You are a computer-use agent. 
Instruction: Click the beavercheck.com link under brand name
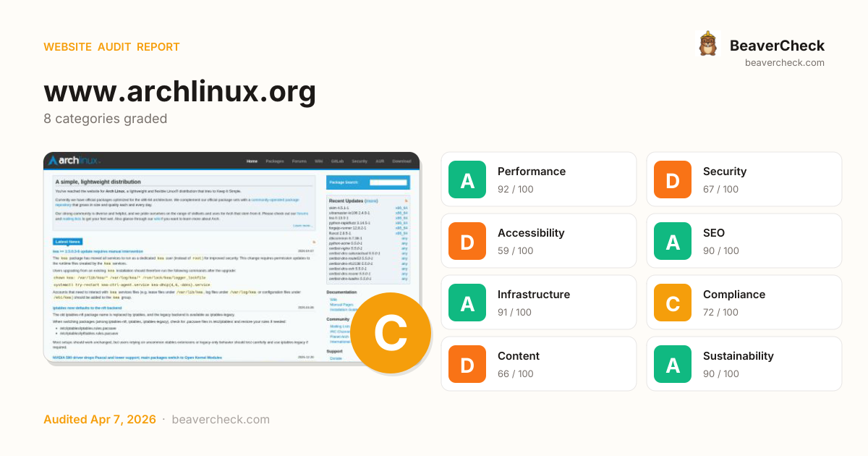point(784,63)
